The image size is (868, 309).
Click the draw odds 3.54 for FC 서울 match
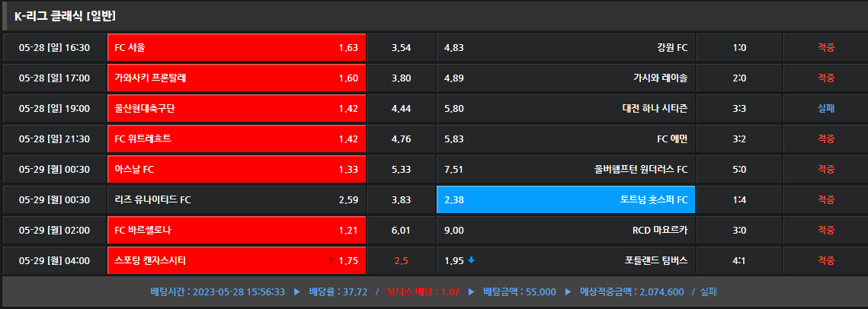tap(401, 47)
